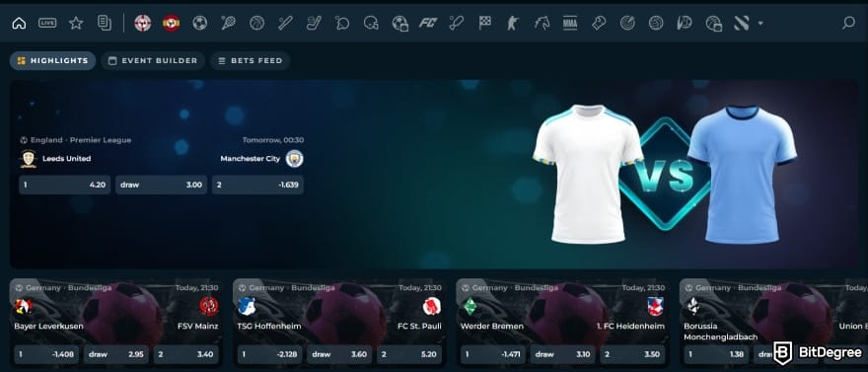This screenshot has height=372, width=868.
Task: Select the Counter-Strike soldier icon
Action: (x=513, y=24)
